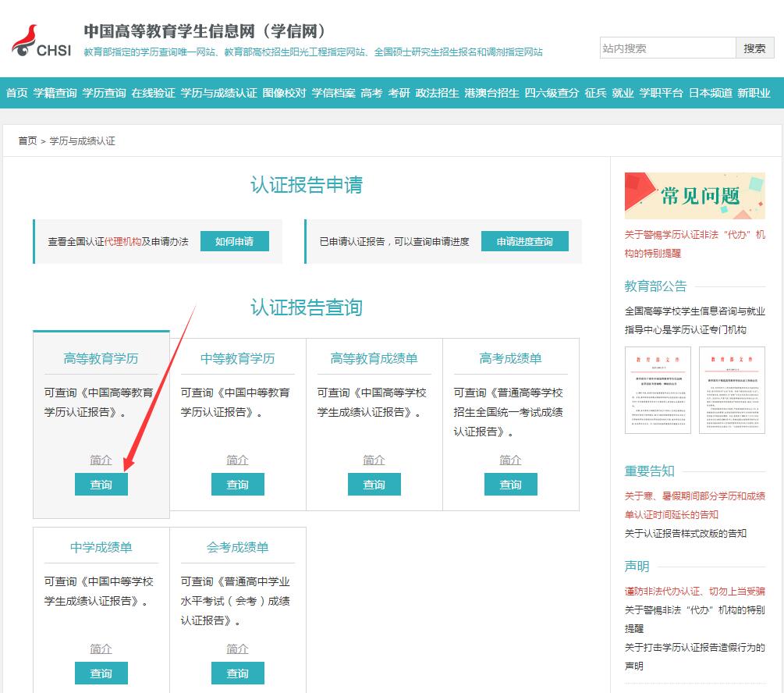The height and width of the screenshot is (693, 784).
Task: Select the 会考成绩单 card title
Action: (237, 547)
